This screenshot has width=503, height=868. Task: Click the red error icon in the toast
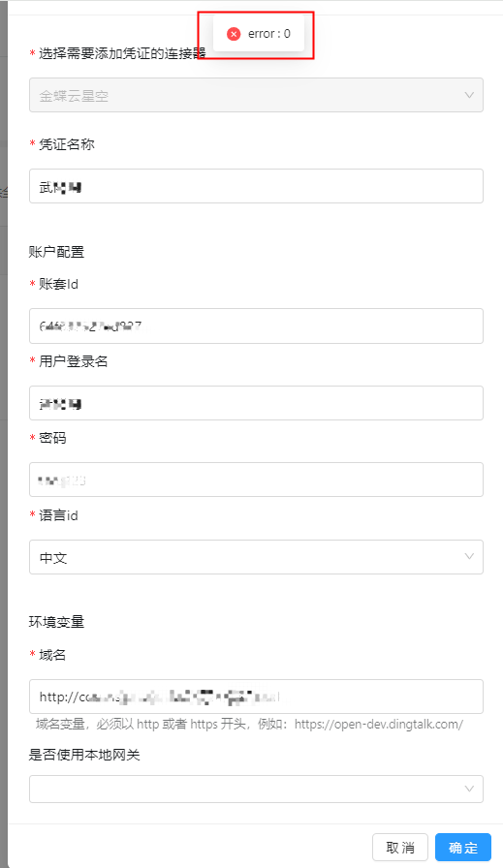pyautogui.click(x=234, y=34)
